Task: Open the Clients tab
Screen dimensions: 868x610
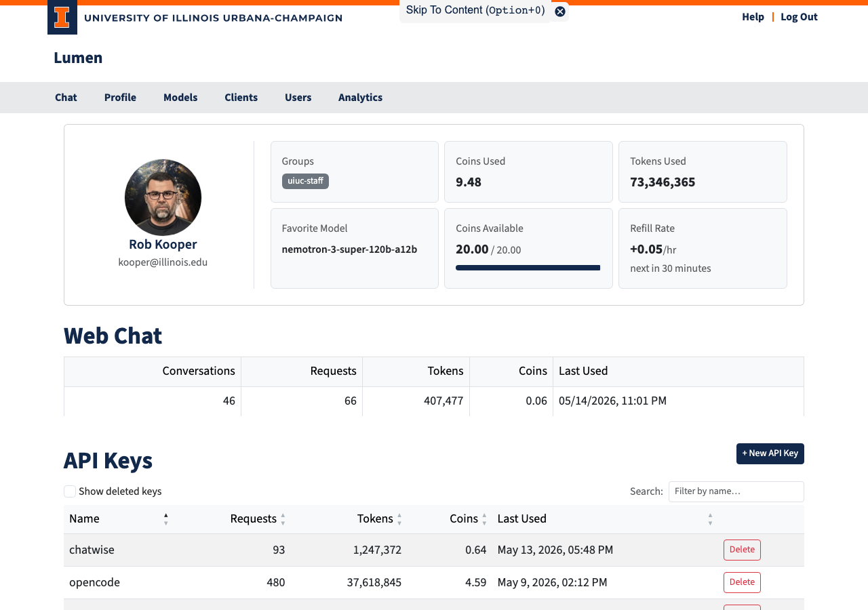Action: click(x=241, y=98)
